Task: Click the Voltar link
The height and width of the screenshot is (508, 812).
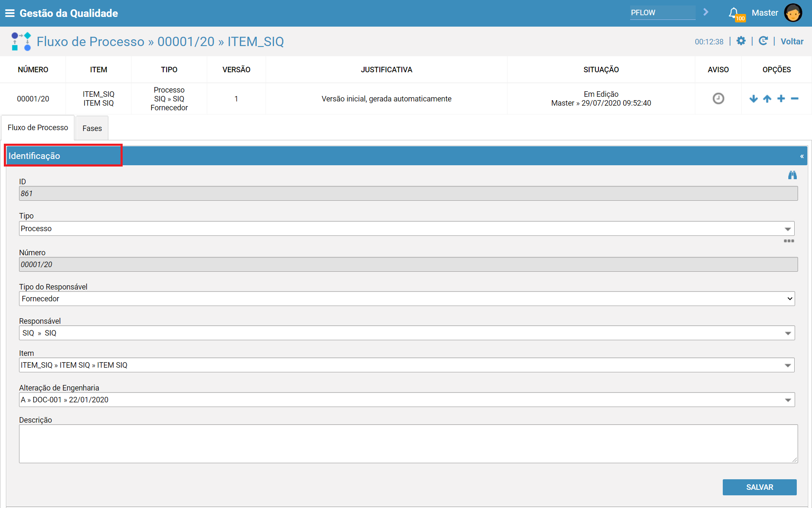Action: click(792, 41)
